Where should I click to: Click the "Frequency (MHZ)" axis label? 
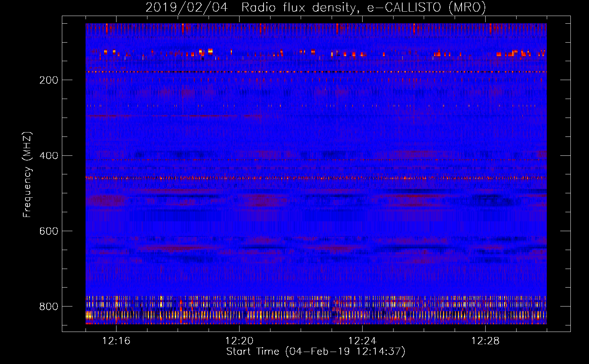point(27,174)
